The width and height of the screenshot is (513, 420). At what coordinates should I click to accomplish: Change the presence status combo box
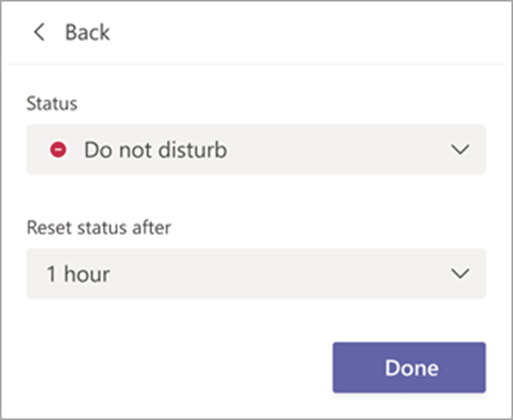pos(256,149)
